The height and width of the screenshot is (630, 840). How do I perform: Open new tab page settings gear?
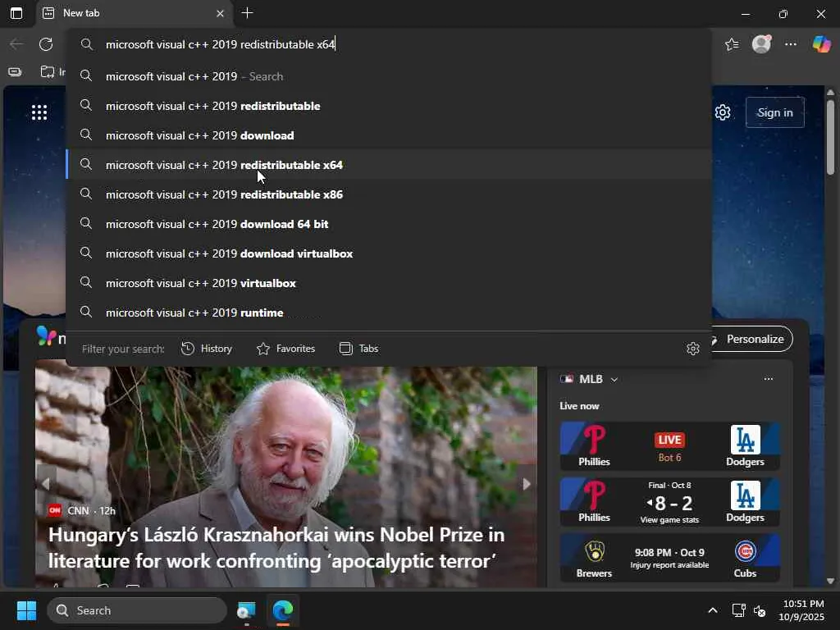coord(723,112)
